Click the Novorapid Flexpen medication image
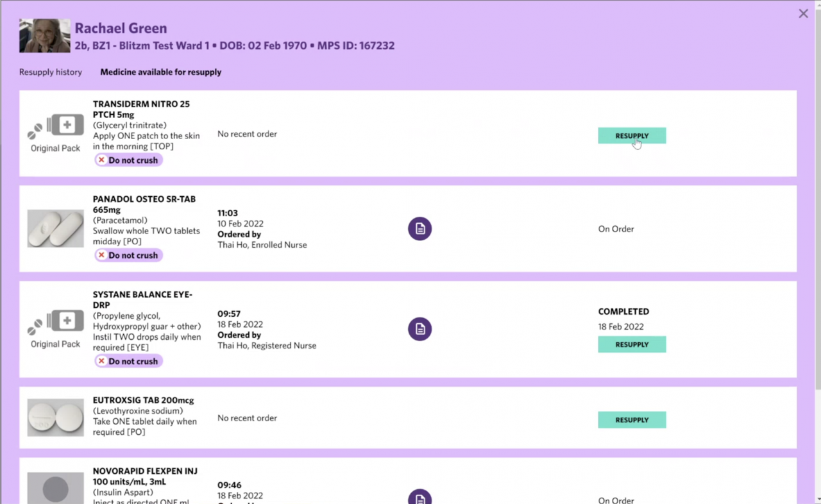821x504 pixels. (x=55, y=489)
